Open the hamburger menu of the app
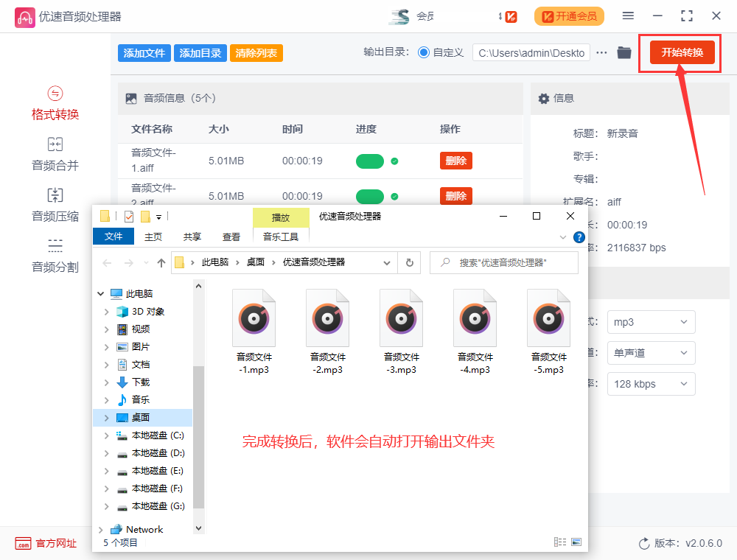 pos(628,15)
